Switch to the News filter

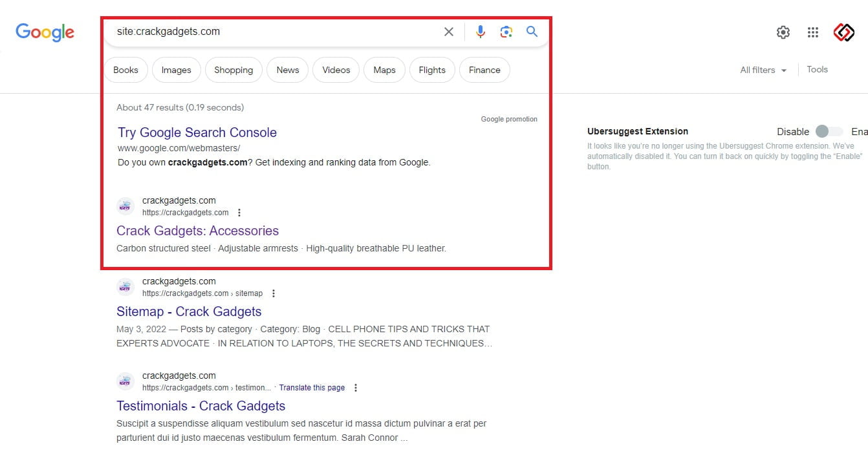tap(288, 70)
